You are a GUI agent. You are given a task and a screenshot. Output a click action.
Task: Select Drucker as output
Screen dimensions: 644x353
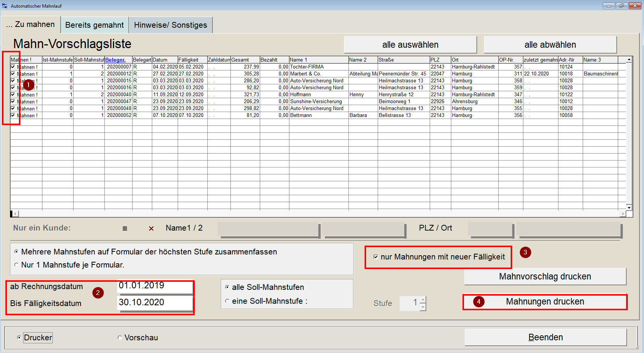coord(19,338)
